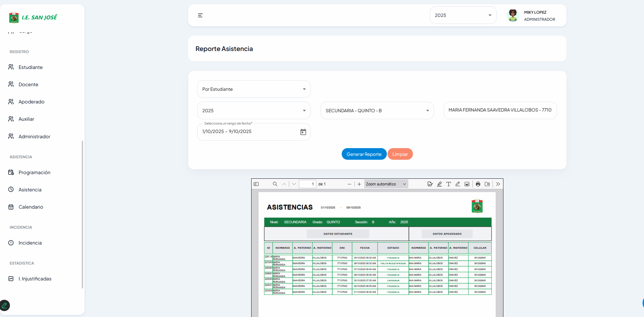Click the PDF zoom in plus button
This screenshot has height=317, width=644.
pos(359,184)
